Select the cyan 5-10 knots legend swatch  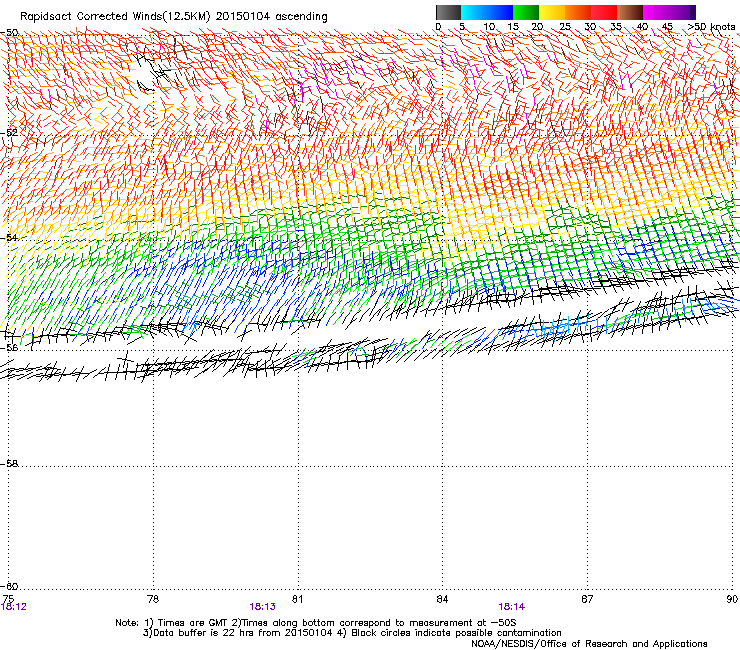tap(474, 12)
